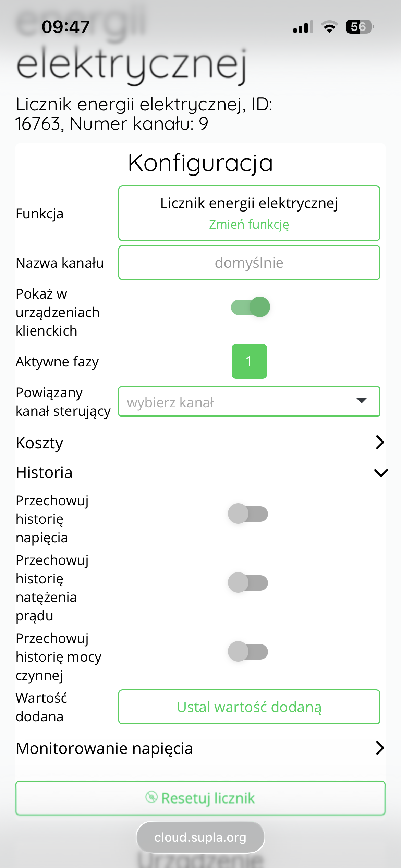Viewport: 401px width, 868px height.
Task: Enable Przechowuj historię mocy czynnej switch
Action: [x=248, y=651]
